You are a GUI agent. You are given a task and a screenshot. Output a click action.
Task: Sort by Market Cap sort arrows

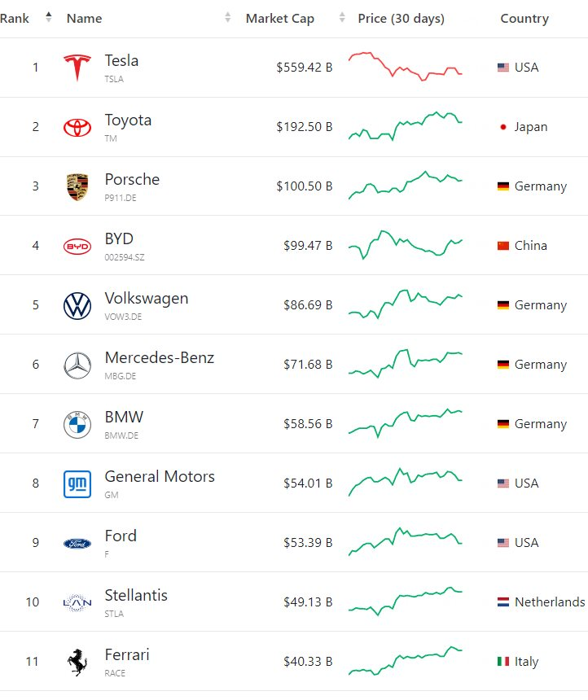tap(342, 18)
